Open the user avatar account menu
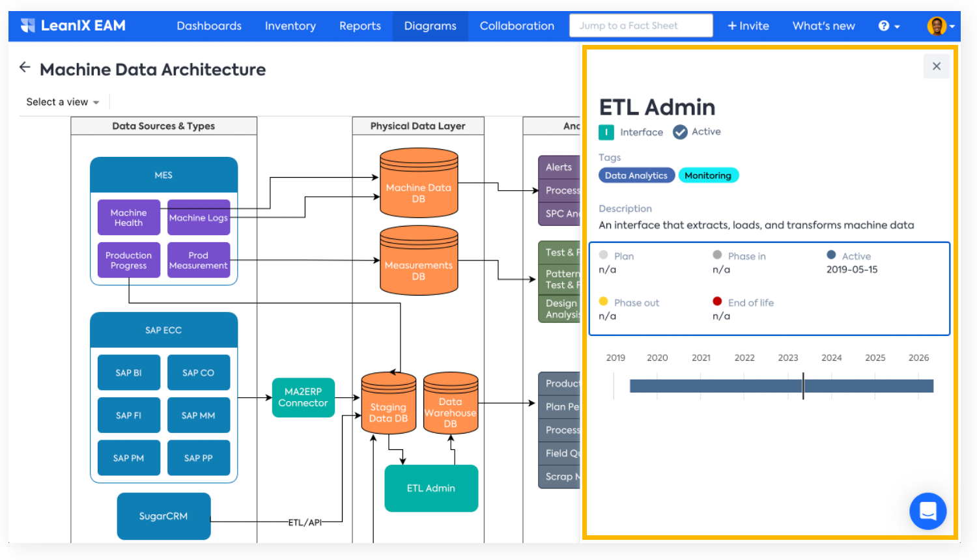Screen dimensions: 977x560 pos(941,26)
